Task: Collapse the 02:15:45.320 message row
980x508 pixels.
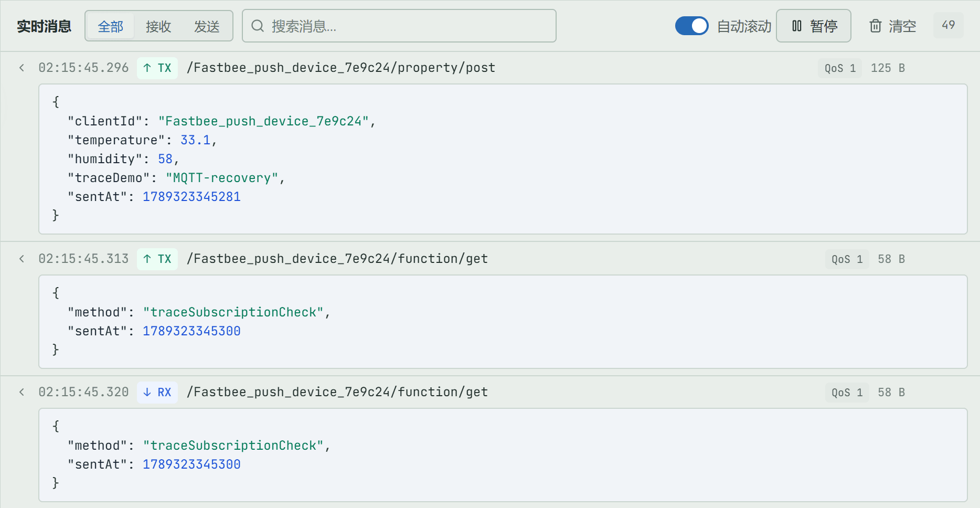Action: tap(22, 392)
